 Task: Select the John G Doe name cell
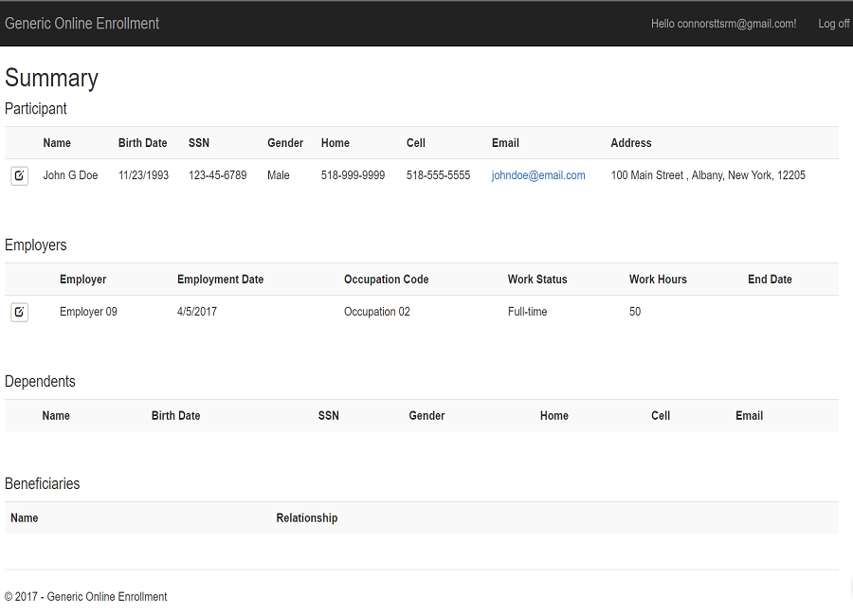coord(70,175)
